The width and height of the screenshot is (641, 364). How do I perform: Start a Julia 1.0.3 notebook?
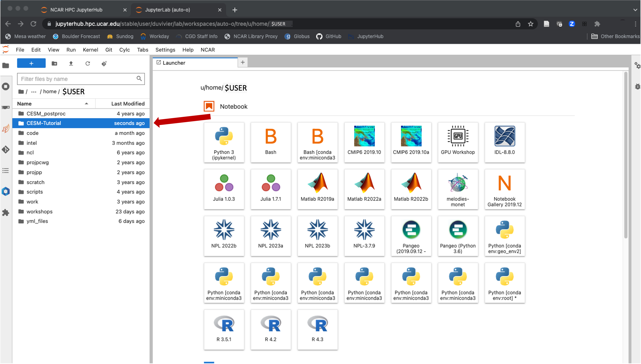224,189
